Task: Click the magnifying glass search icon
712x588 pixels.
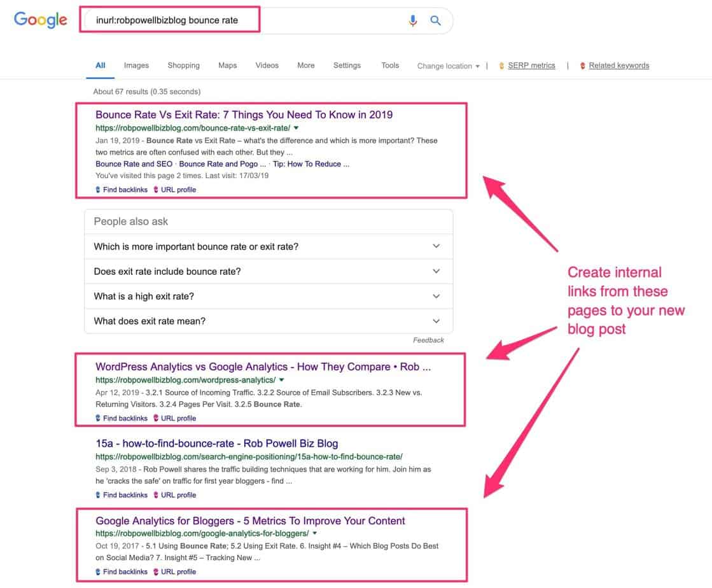Action: click(436, 20)
